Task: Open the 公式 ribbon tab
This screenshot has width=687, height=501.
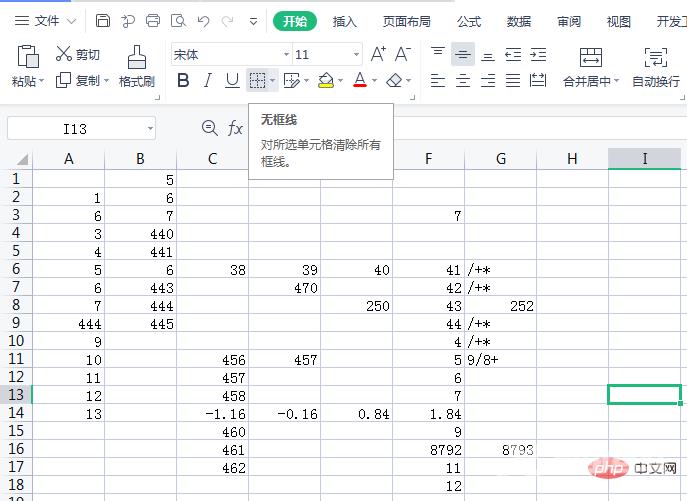Action: click(x=469, y=21)
